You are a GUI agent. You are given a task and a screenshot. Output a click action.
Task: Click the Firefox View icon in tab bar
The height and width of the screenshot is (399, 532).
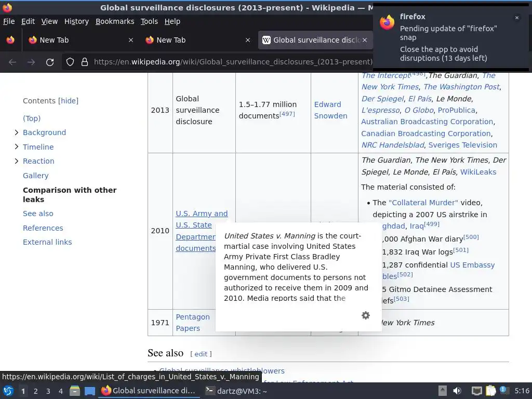[x=10, y=40]
